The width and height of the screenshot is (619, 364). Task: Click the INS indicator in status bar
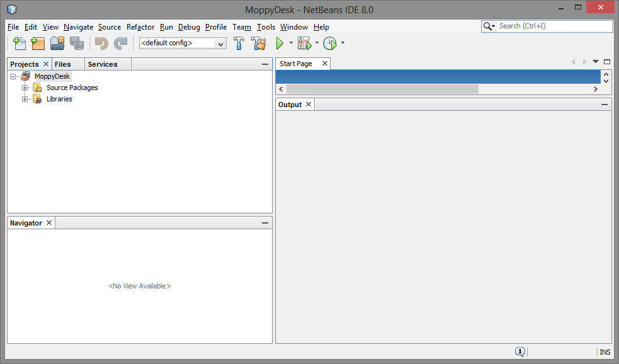tap(605, 352)
